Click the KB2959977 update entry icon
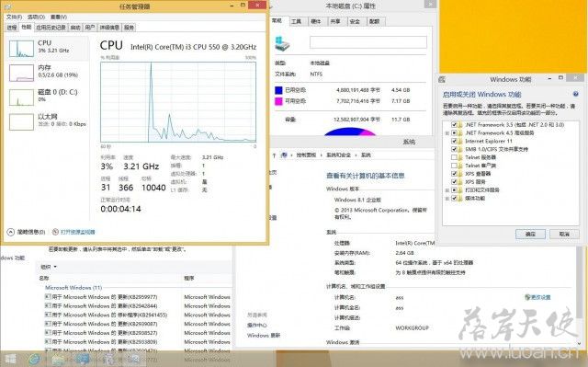This screenshot has height=367, width=588. 48,297
